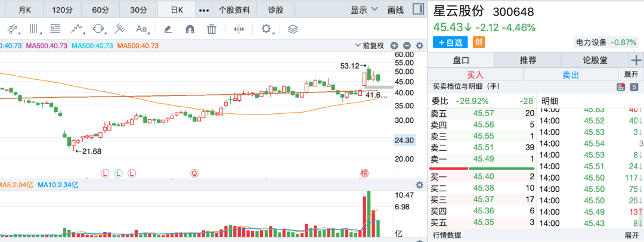This screenshot has height=242, width=644.
Task: Toggle the right side panel layout icon
Action: [419, 10]
